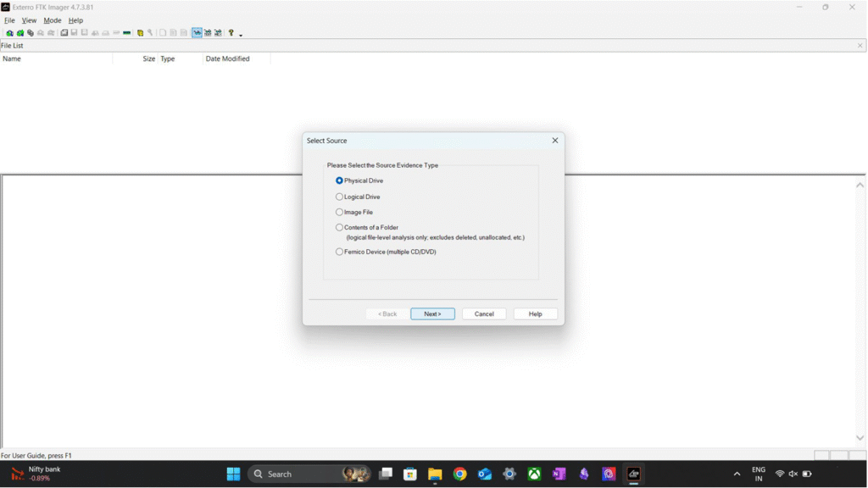Open the Mode menu
Screen dimensions: 868x488
(x=53, y=20)
